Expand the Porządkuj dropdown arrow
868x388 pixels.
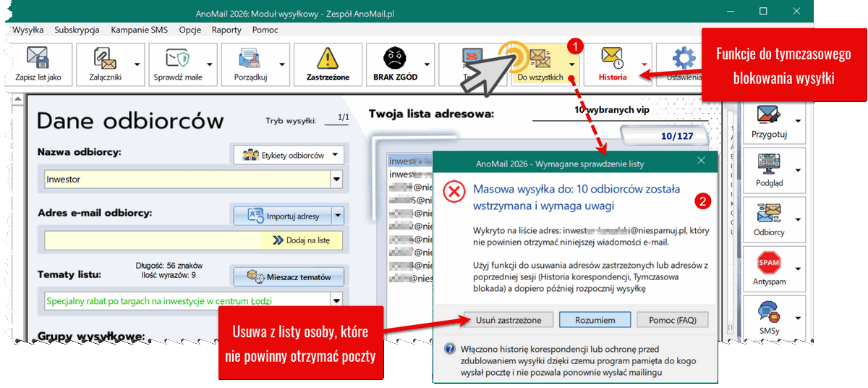[x=284, y=64]
